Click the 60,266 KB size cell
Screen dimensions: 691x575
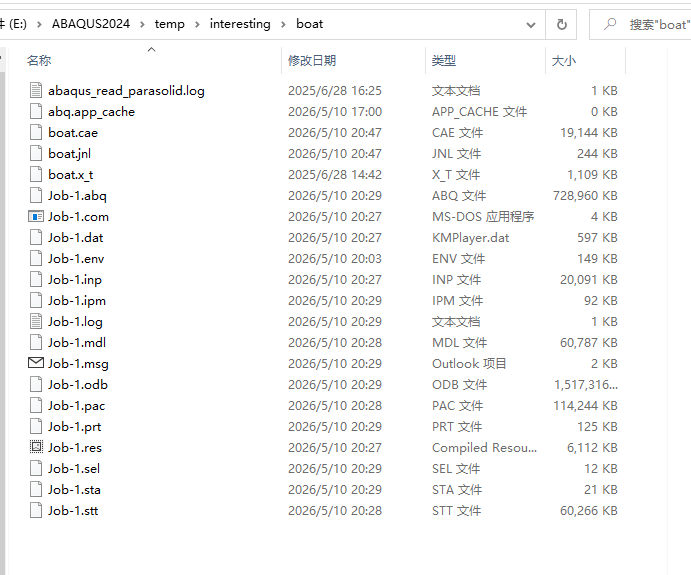point(589,511)
